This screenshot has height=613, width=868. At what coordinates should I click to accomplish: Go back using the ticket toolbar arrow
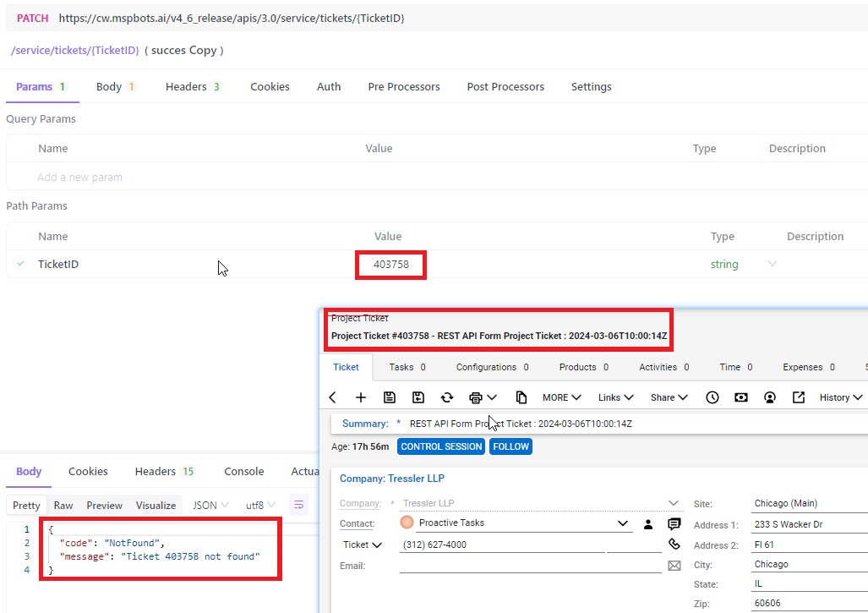[x=332, y=397]
